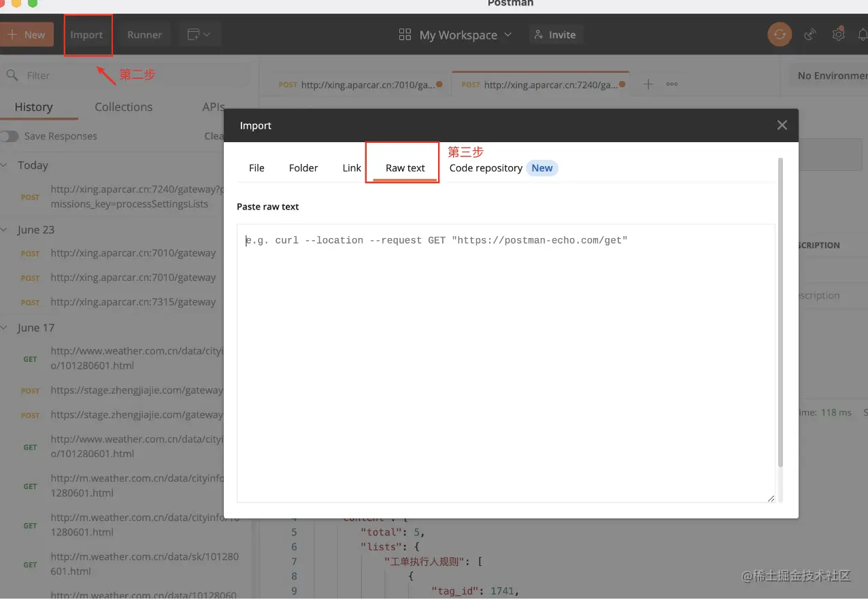Click the notifications bell icon
Viewport: 868px width, 600px height.
click(x=863, y=35)
